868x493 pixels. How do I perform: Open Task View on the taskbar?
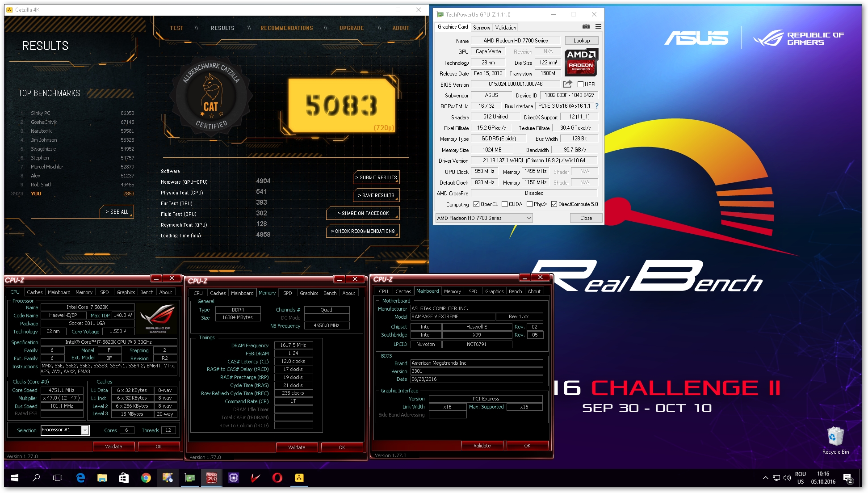click(x=58, y=478)
